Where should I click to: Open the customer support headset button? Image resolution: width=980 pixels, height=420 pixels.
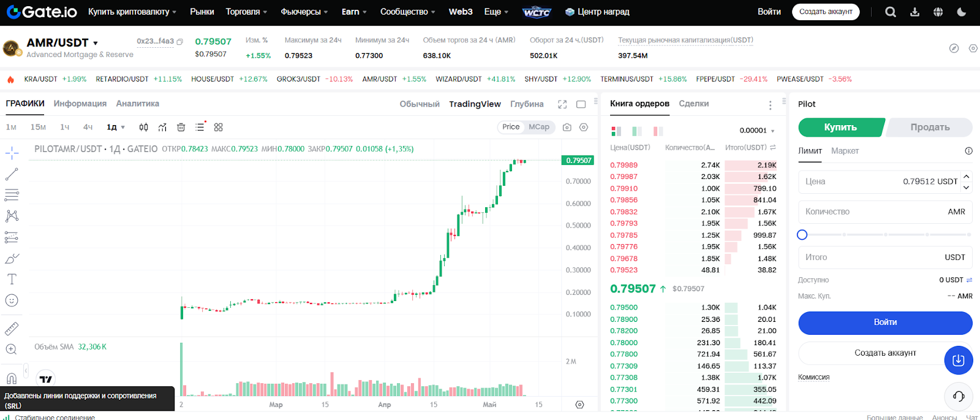[959, 396]
